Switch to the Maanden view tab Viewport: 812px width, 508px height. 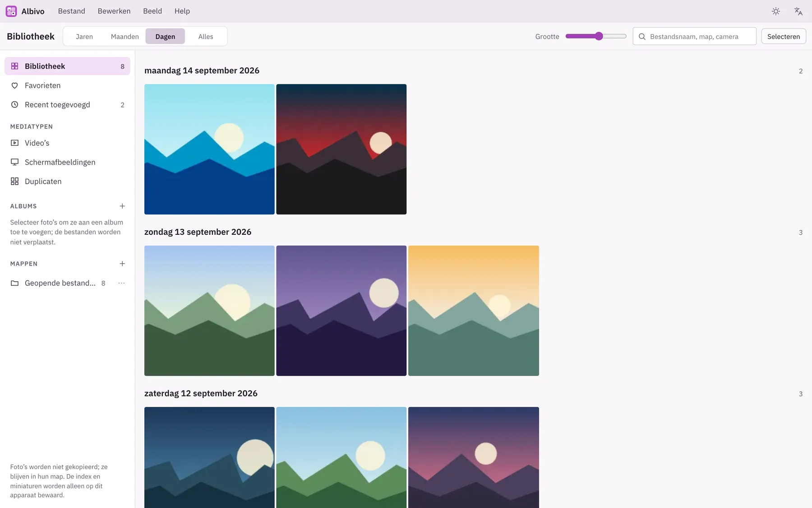coord(125,37)
